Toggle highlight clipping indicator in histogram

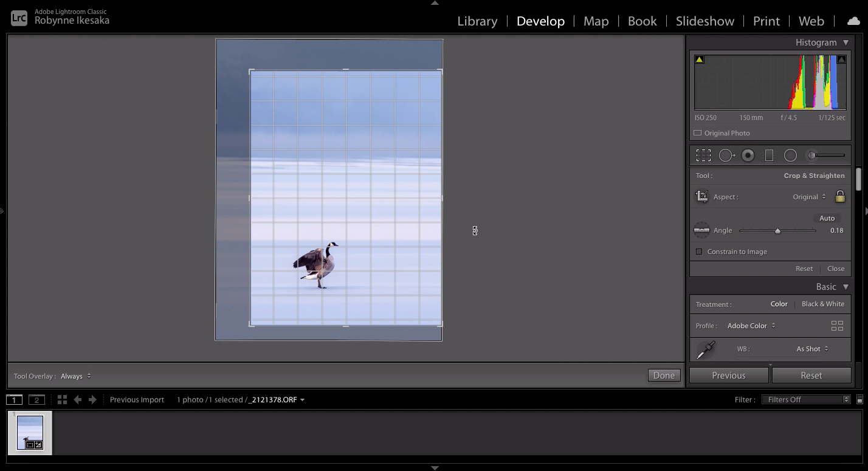[x=841, y=60]
